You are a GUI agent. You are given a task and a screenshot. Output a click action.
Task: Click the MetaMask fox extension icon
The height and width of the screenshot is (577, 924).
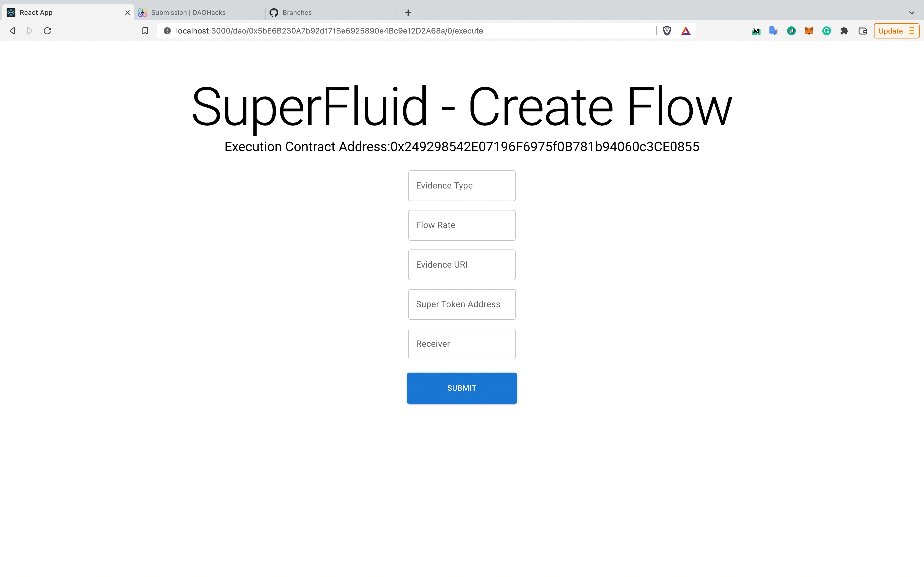point(809,30)
